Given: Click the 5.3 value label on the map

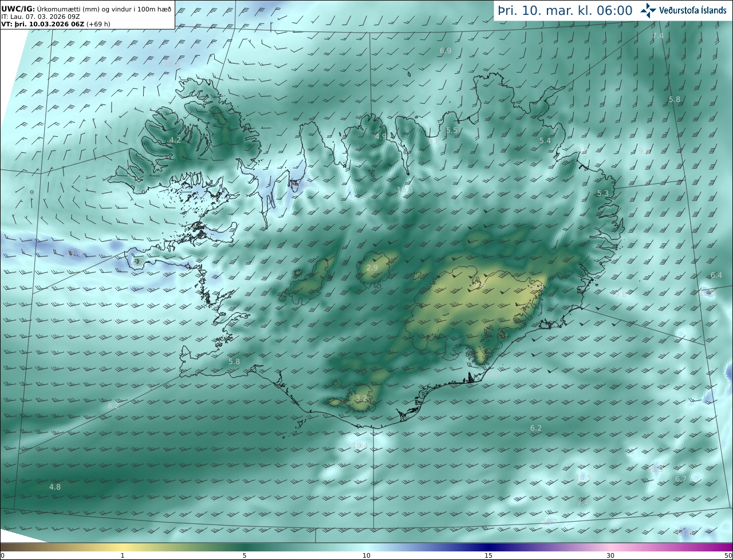Looking at the screenshot, I should [x=603, y=194].
